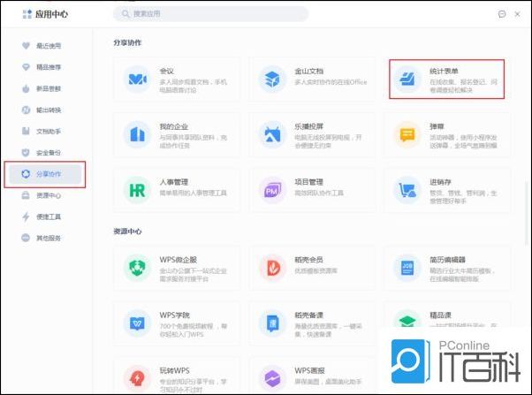Close the 应用中心 window

point(517,14)
